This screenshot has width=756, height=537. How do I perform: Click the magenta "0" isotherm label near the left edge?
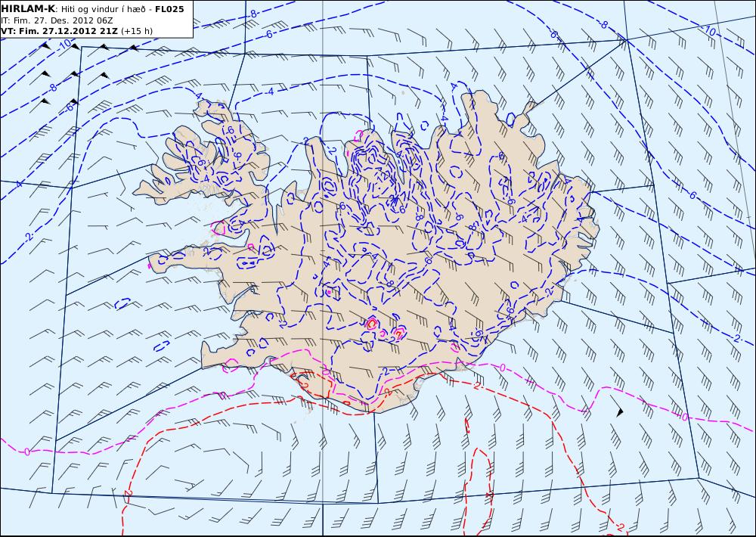point(27,452)
